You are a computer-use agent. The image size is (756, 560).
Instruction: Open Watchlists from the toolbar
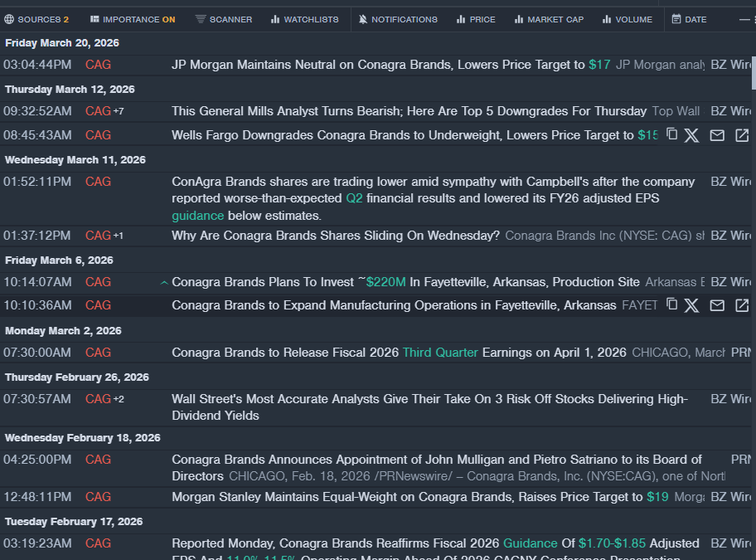(x=304, y=19)
